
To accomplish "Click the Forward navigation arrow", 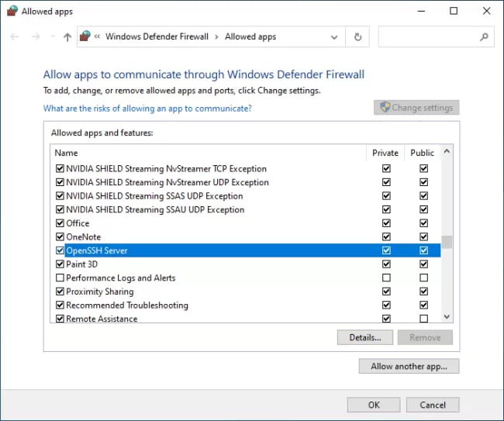I will pos(36,36).
